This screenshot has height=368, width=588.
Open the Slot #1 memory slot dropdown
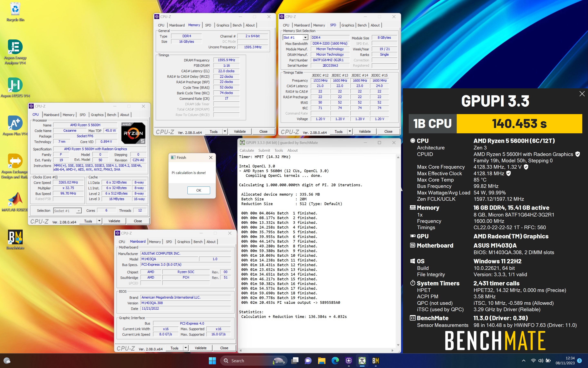pos(305,37)
